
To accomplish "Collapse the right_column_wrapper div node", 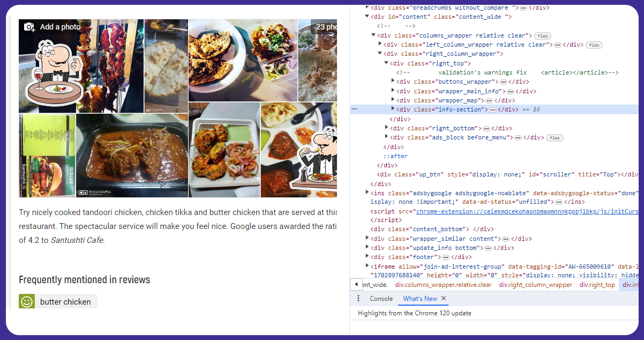I will click(380, 54).
